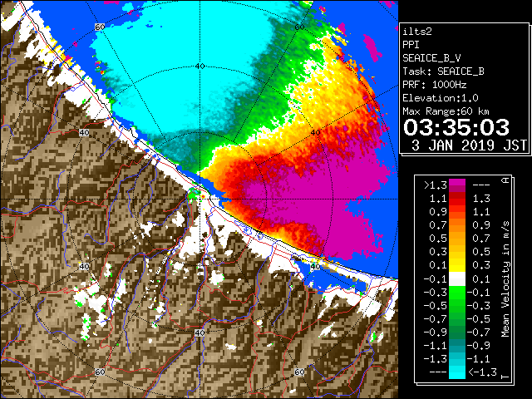This screenshot has width=532, height=399.
Task: Select the 'PPI' scan type text
Action: (411, 45)
